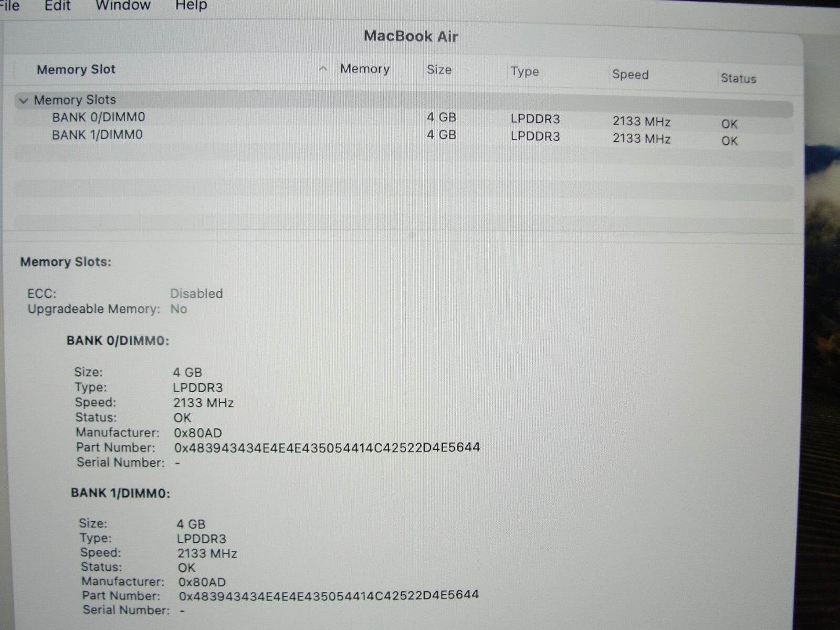Expand the File menu

pyautogui.click(x=9, y=6)
